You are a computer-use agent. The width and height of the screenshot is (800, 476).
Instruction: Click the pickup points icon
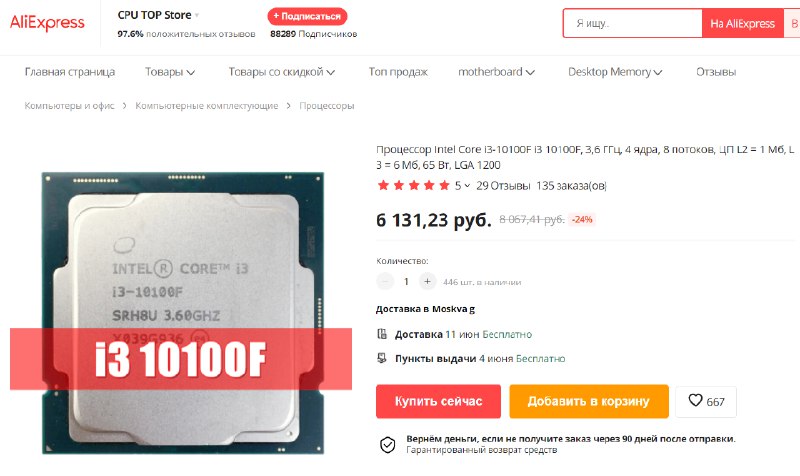pos(382,358)
